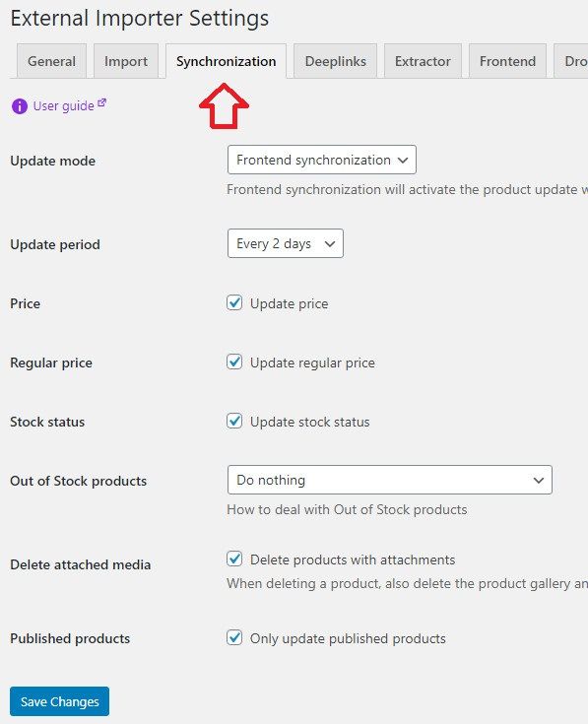This screenshot has width=588, height=724.
Task: Uncheck Delete products with attachments
Action: coord(234,559)
